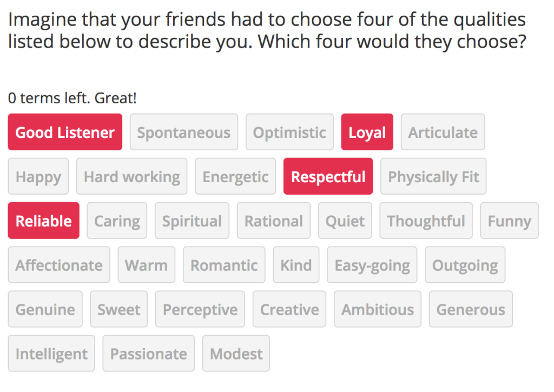The image size is (554, 392).
Task: Select the Optimistic tag
Action: (289, 132)
